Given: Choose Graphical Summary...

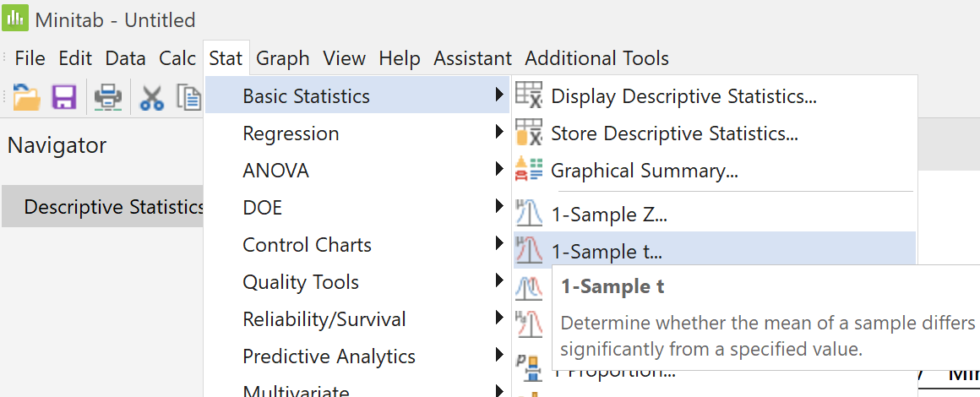Looking at the screenshot, I should point(715,170).
